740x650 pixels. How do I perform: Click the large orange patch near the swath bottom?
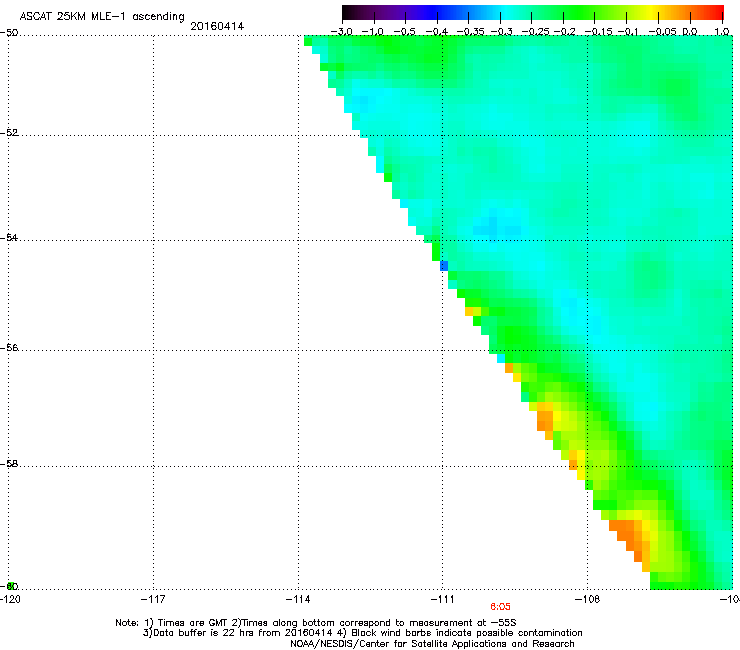pos(630,538)
